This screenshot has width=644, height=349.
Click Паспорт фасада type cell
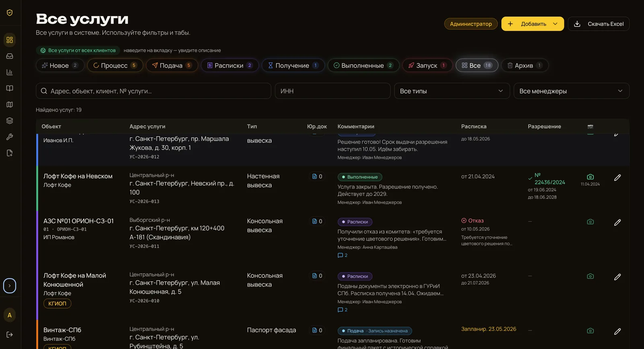click(x=272, y=330)
